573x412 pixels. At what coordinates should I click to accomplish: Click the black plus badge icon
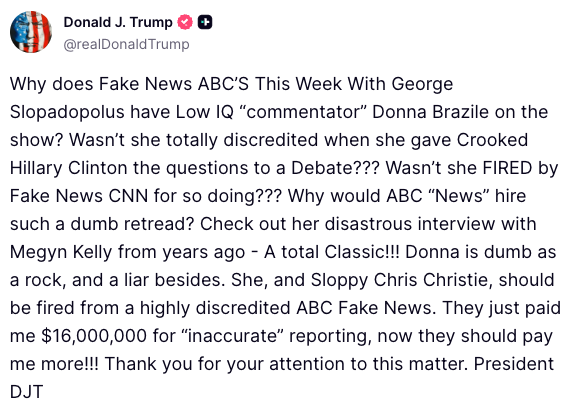point(205,22)
